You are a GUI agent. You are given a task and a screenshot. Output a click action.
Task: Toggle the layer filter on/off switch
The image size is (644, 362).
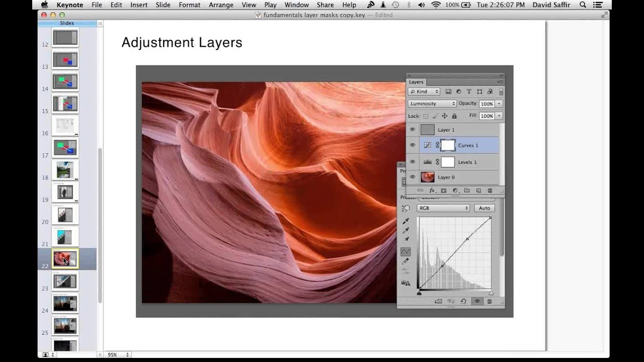click(x=501, y=92)
